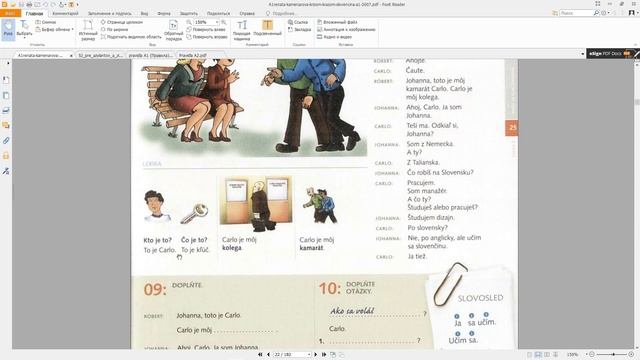Open the orange File (Файл) tab

click(x=10, y=13)
